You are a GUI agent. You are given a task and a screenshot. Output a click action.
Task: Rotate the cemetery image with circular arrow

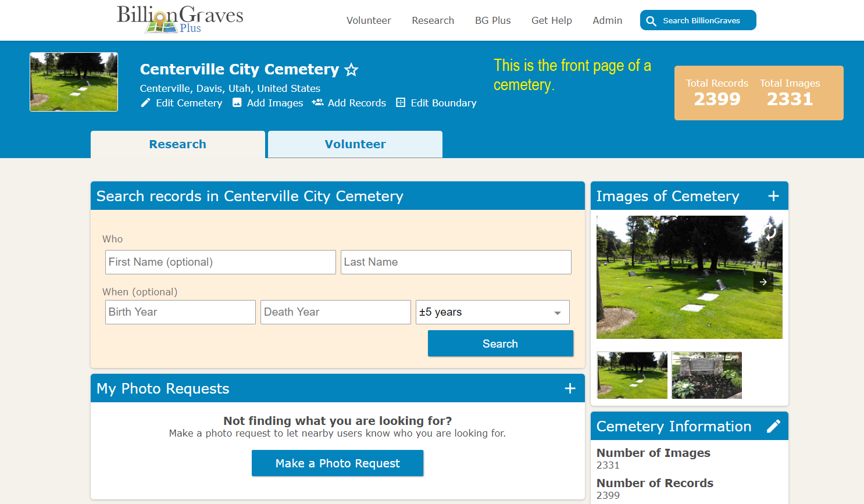[x=770, y=233]
